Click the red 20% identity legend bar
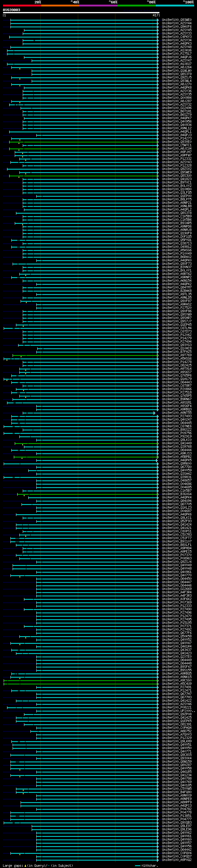The image size is (197, 868). click(22, 6)
